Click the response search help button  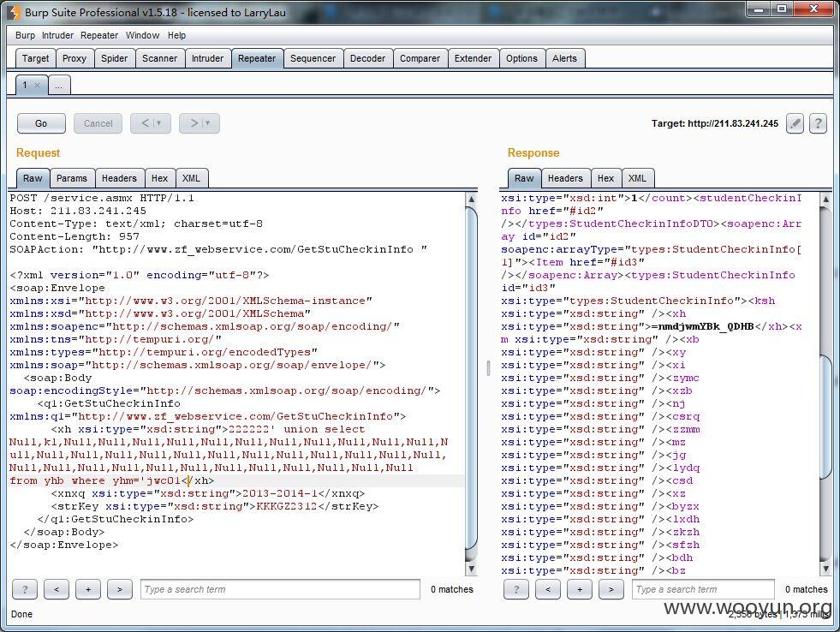[x=515, y=589]
